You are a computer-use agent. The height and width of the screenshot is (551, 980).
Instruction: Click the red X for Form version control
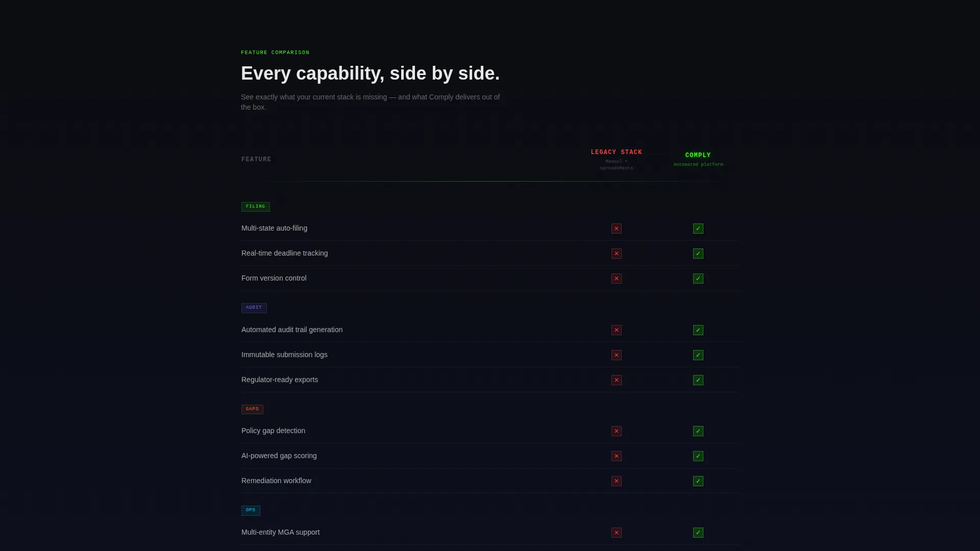tap(617, 279)
